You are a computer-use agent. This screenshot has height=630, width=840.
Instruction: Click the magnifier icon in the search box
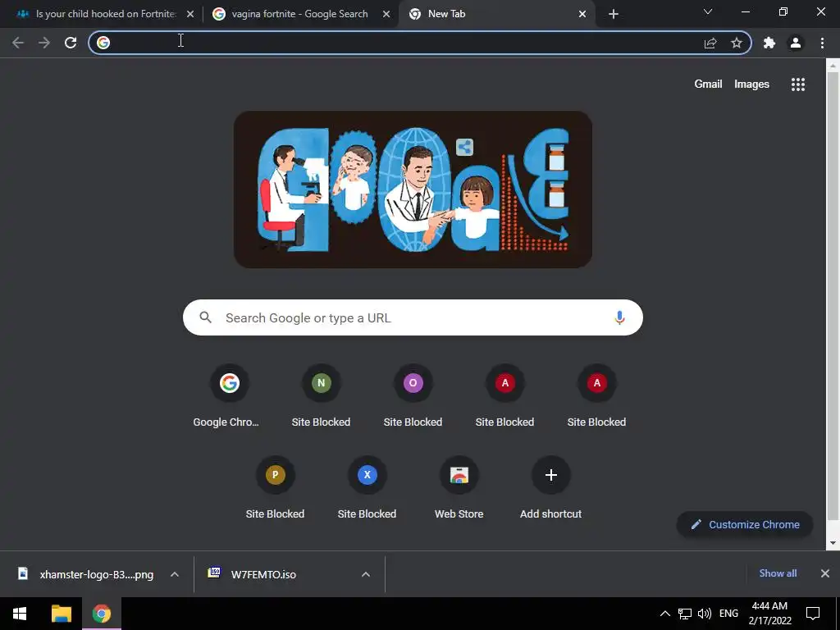click(205, 317)
